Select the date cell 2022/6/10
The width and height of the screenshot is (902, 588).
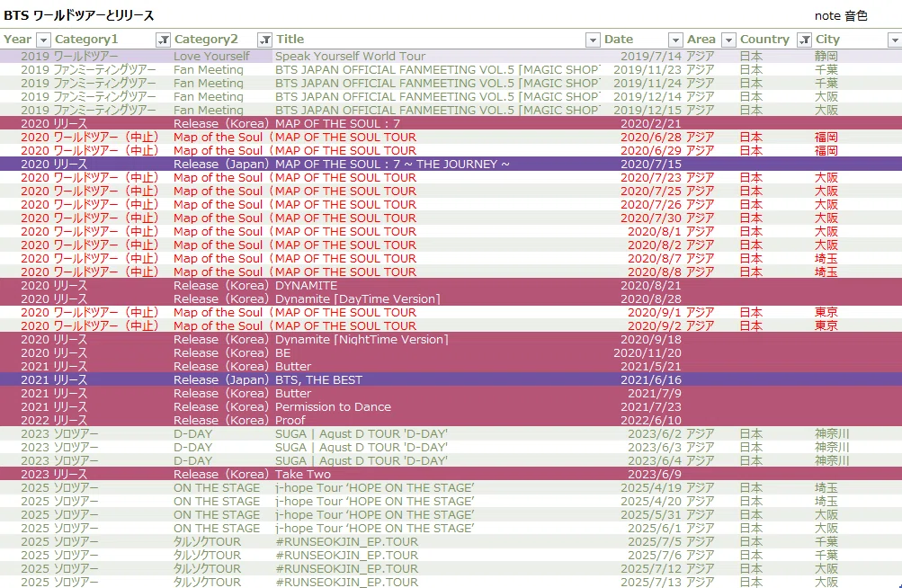pos(650,421)
